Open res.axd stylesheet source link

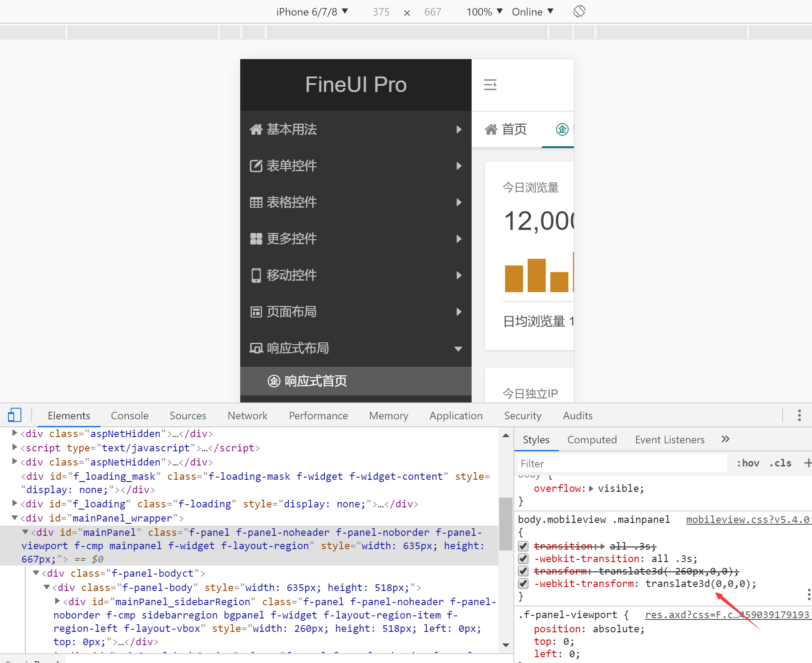coord(728,615)
